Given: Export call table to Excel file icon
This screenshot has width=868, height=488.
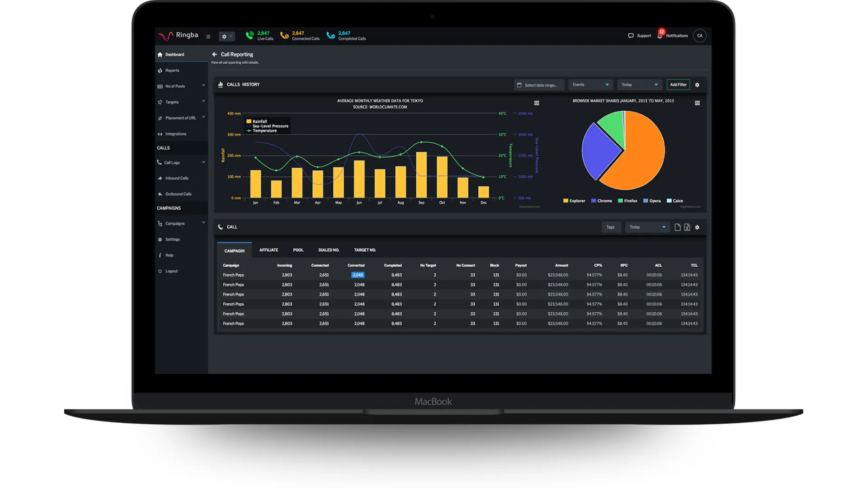Looking at the screenshot, I should [687, 227].
